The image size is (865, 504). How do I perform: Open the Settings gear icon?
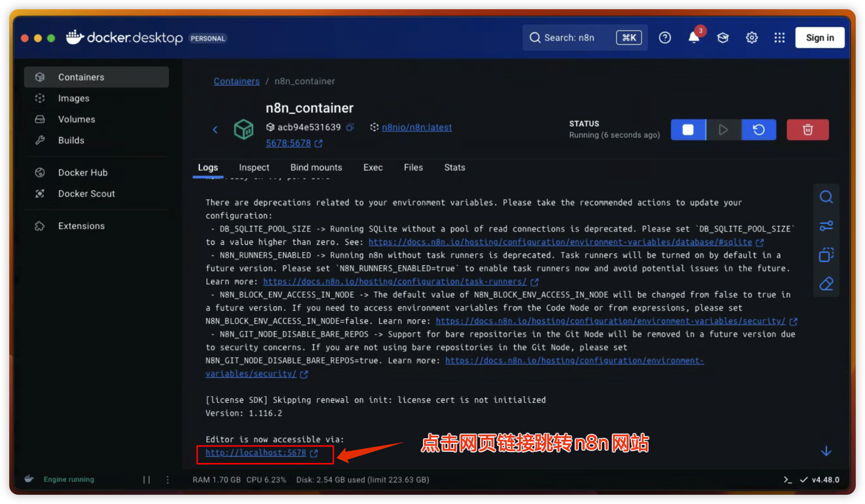coord(752,37)
